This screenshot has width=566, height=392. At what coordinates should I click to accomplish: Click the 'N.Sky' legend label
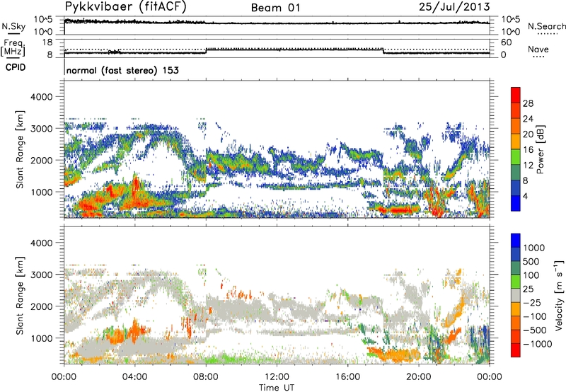pos(13,26)
